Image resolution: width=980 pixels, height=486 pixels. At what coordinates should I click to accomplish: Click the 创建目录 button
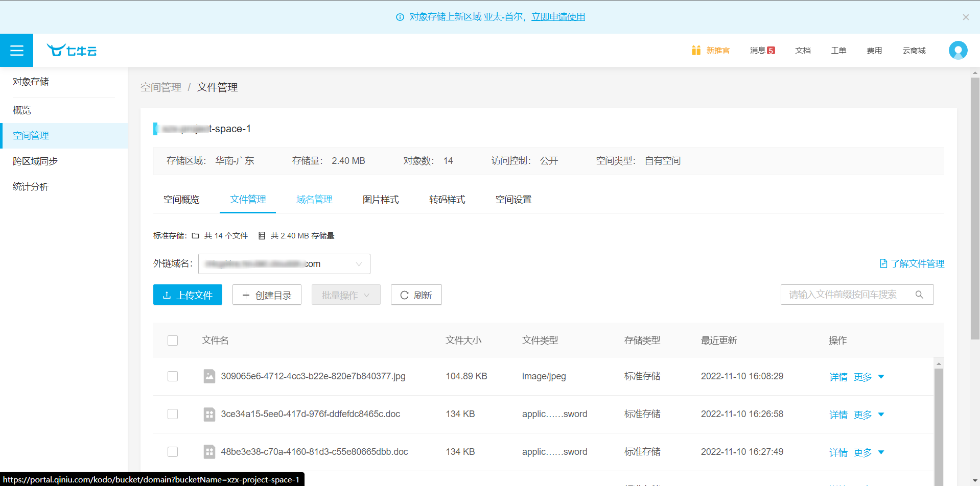tap(267, 295)
